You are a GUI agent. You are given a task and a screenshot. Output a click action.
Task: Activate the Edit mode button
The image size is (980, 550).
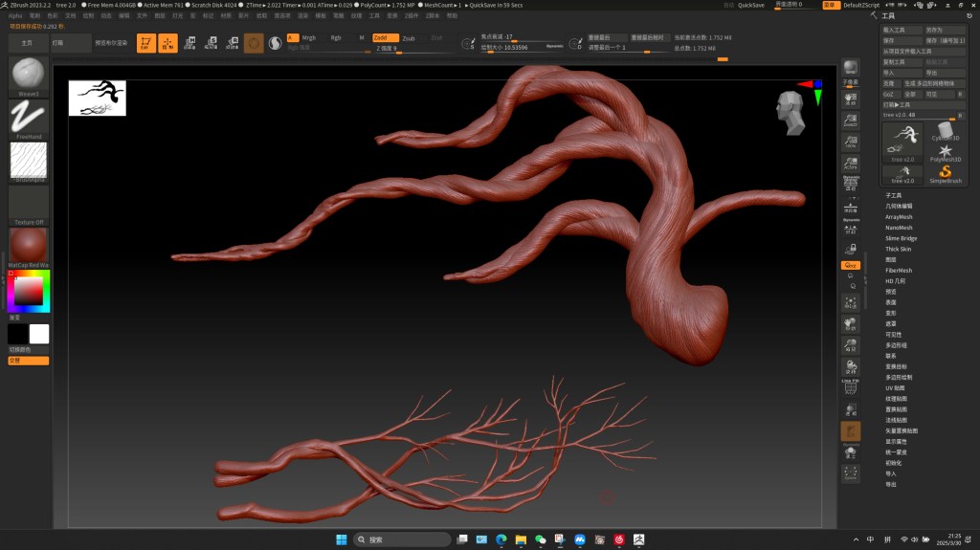coord(145,43)
